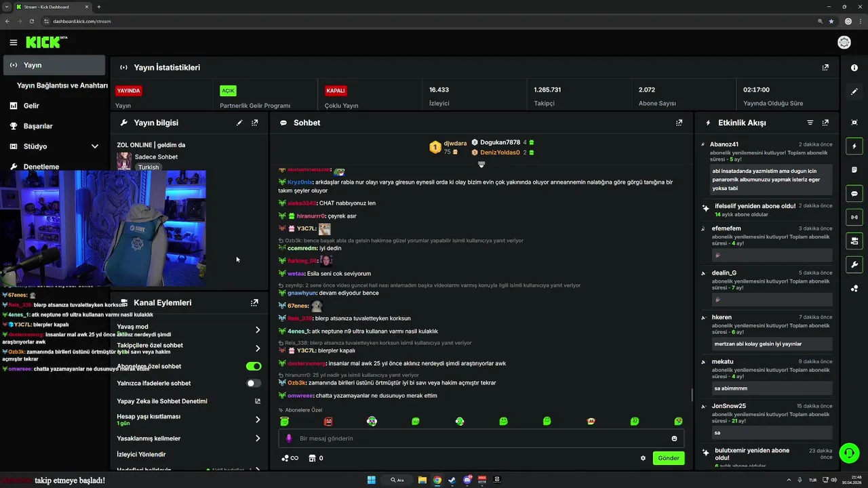Pop out the Etkinlik Akışı panel
Viewport: 868px width, 488px height.
point(825,123)
